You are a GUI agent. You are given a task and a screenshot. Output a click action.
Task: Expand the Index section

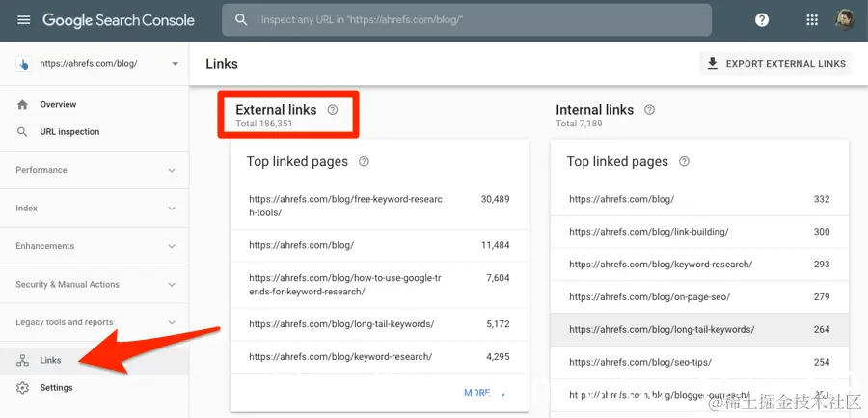point(172,209)
